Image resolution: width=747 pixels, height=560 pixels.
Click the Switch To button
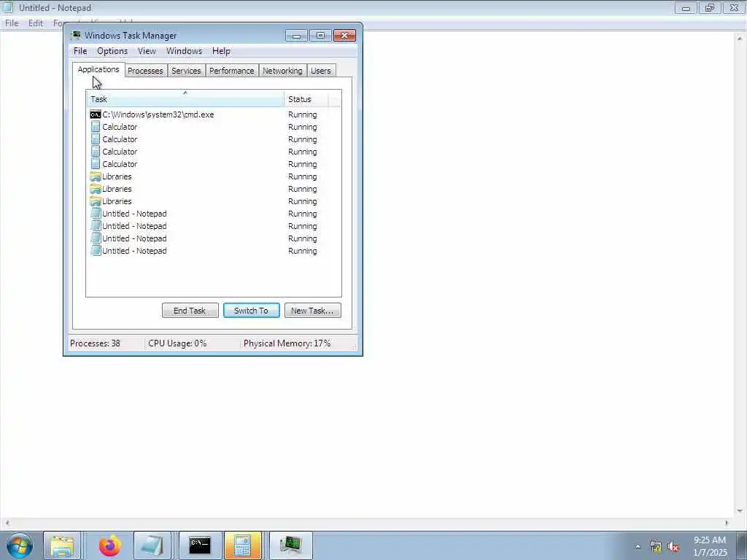252,311
